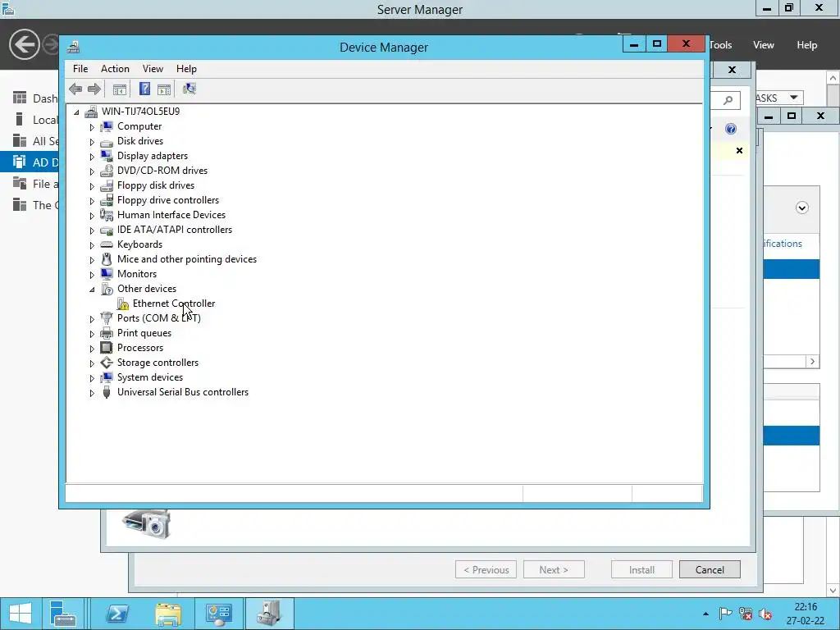840x630 pixels.
Task: Click the network status tray icon
Action: point(745,614)
